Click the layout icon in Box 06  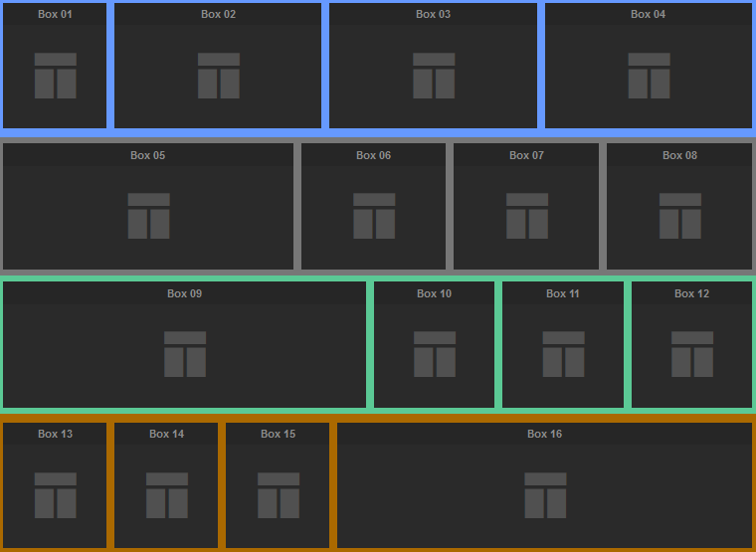[374, 216]
